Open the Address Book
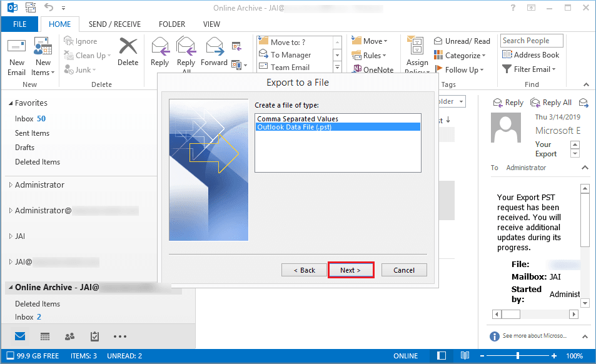 530,54
